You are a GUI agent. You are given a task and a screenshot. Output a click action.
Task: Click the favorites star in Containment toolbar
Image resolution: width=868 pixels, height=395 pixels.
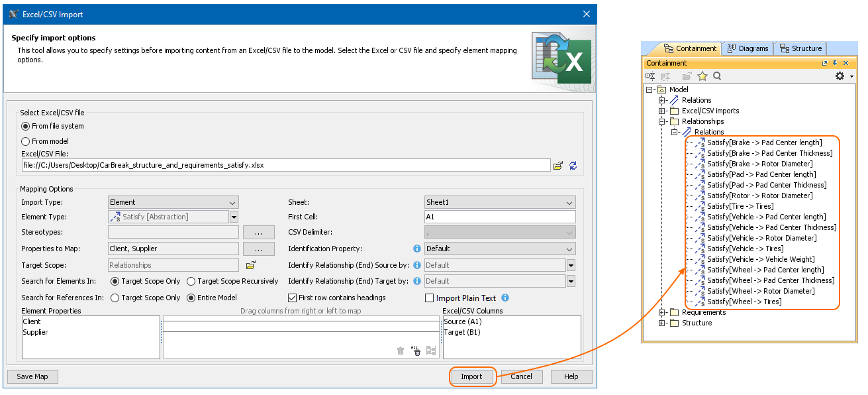pyautogui.click(x=702, y=76)
